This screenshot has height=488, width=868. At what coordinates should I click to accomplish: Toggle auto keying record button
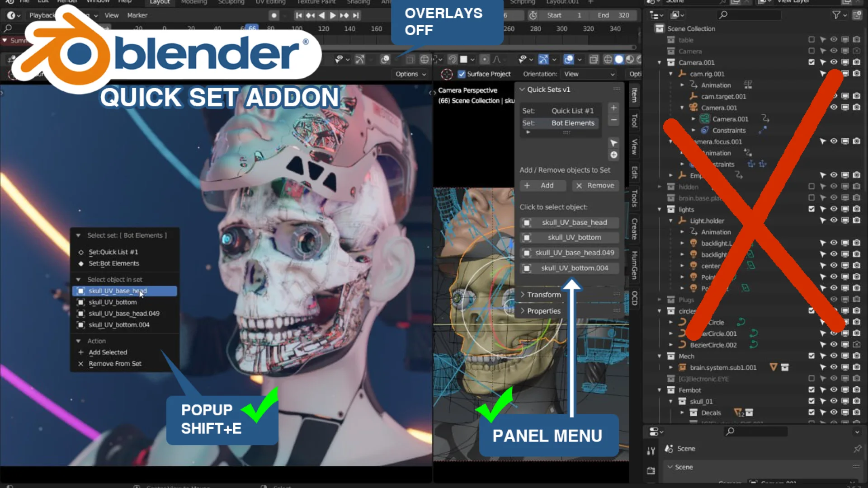(x=274, y=15)
